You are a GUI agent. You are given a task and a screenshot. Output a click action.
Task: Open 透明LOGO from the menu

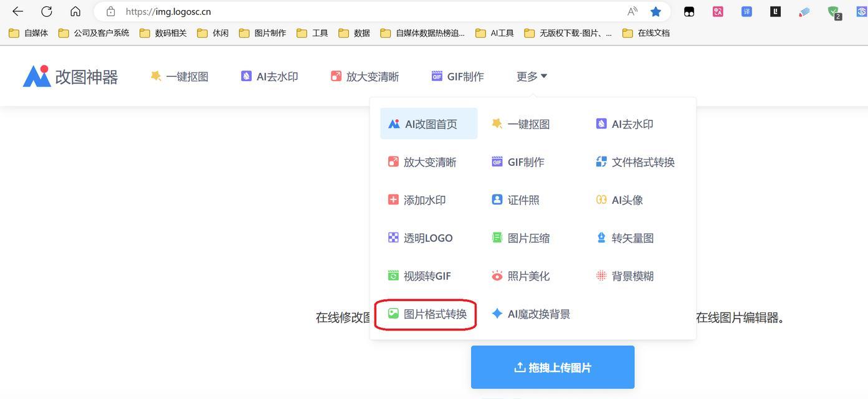click(x=420, y=238)
